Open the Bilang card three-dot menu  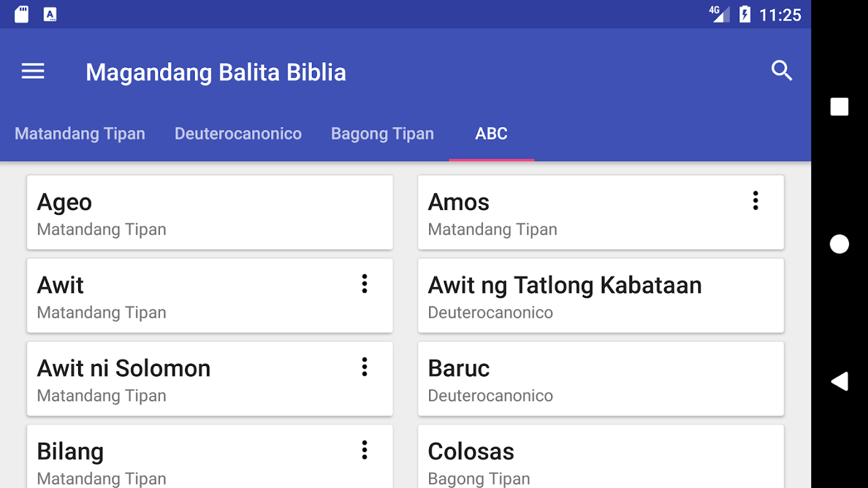364,450
